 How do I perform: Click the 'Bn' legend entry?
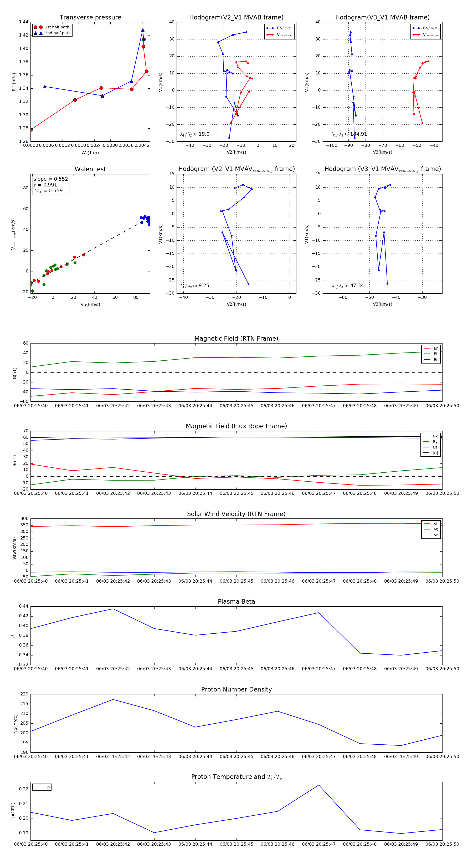click(x=431, y=360)
